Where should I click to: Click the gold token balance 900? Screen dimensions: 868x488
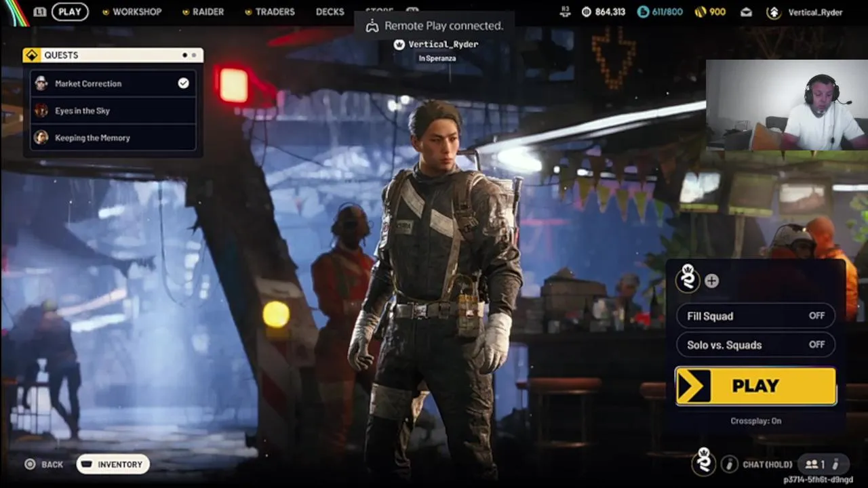pyautogui.click(x=710, y=12)
